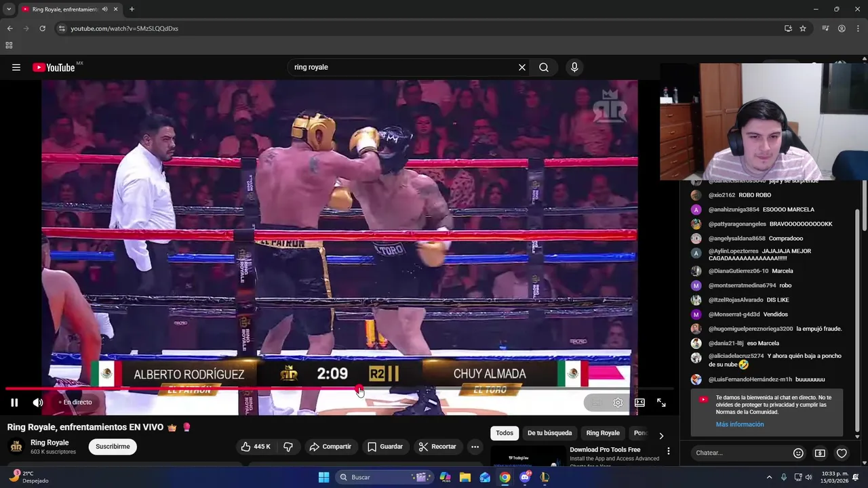Show hidden system tray icons
This screenshot has width=868, height=488.
pyautogui.click(x=769, y=477)
